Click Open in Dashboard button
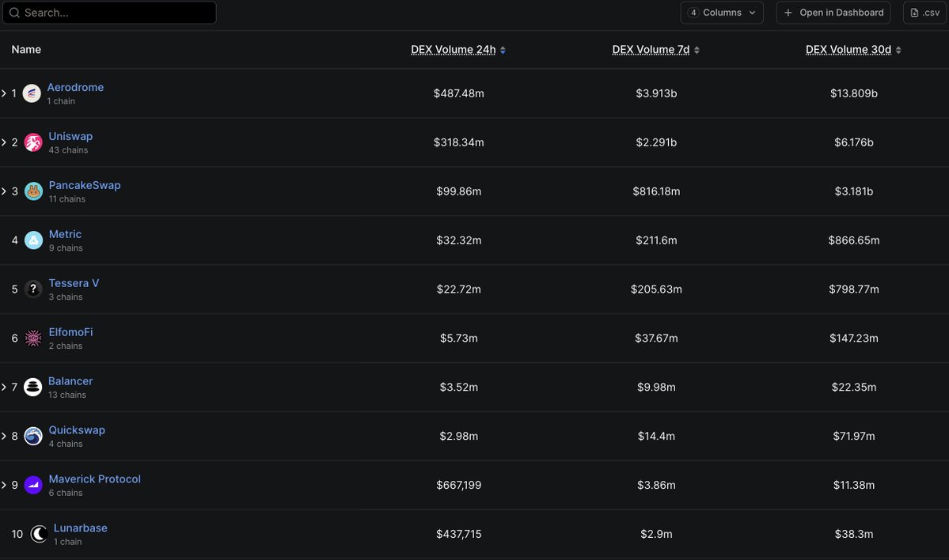The width and height of the screenshot is (949, 560). 833,13
